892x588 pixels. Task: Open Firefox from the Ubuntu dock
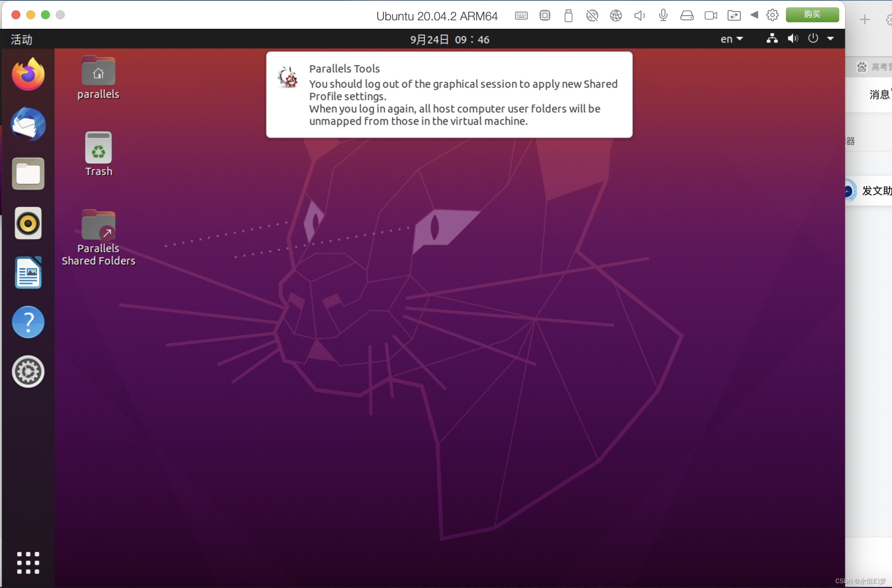(28, 74)
